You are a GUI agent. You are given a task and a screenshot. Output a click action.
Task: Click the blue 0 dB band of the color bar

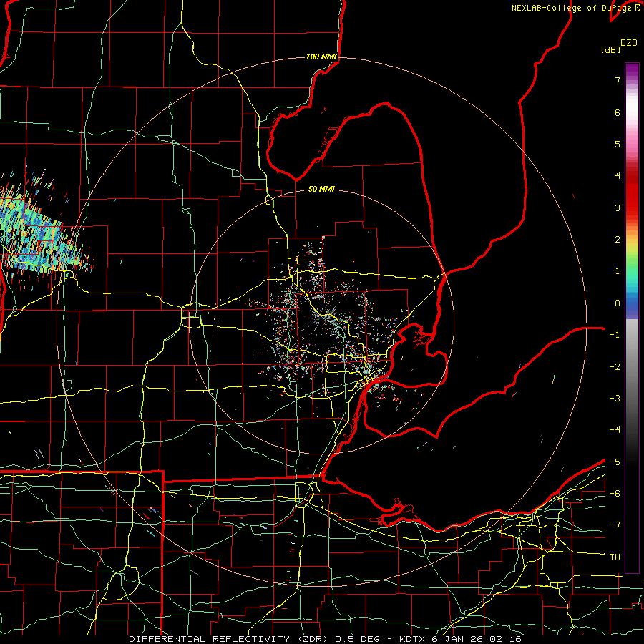(632, 305)
